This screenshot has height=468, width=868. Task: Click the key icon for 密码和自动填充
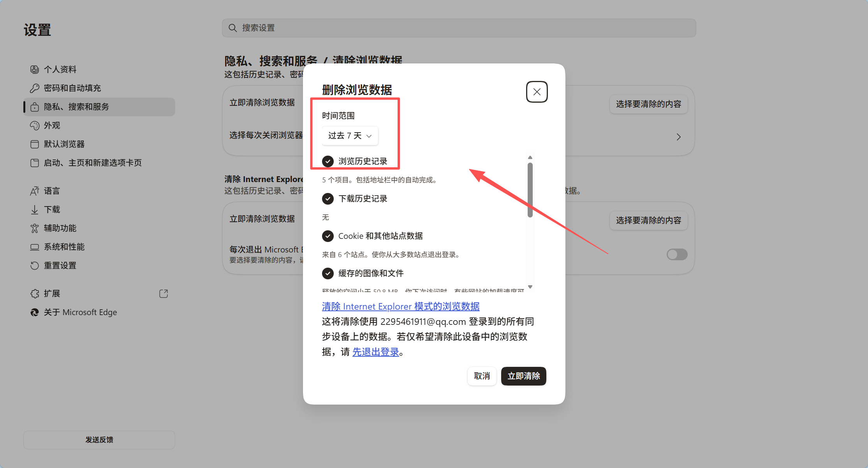[35, 88]
